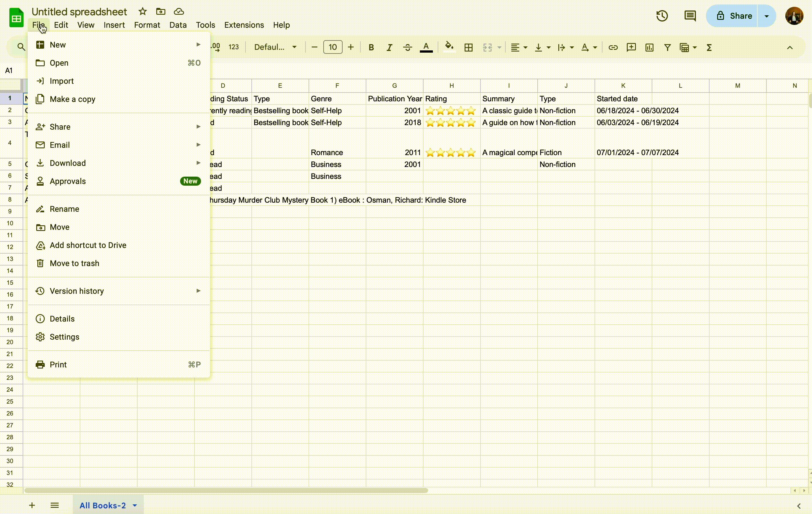The width and height of the screenshot is (812, 514).
Task: Expand the Version history submenu
Action: 119,291
